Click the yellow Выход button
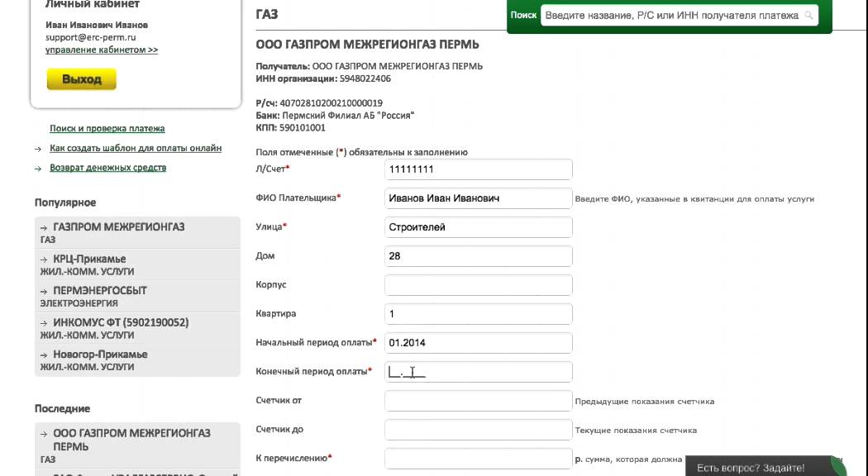The width and height of the screenshot is (868, 476). tap(81, 79)
